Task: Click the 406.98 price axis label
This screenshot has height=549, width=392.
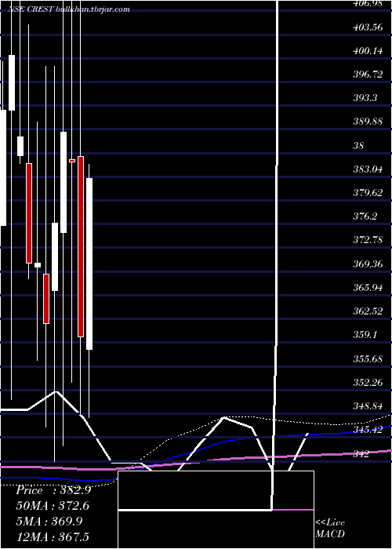Action: click(x=368, y=4)
